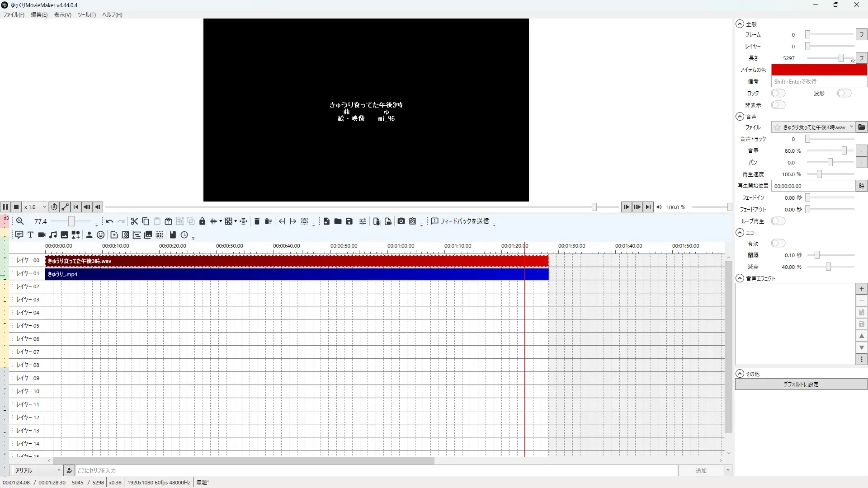The height and width of the screenshot is (488, 868).
Task: Click the undo arrow icon
Action: (x=109, y=221)
